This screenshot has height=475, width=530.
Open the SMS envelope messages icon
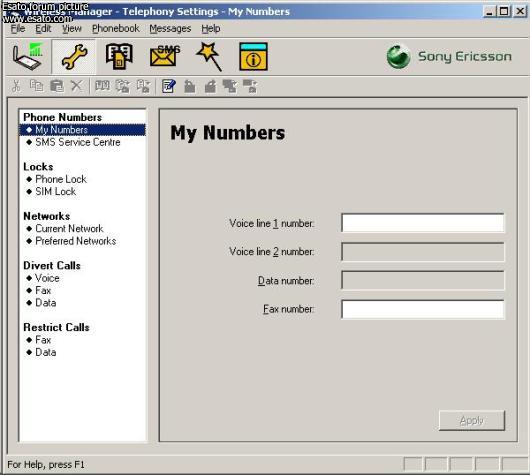pyautogui.click(x=165, y=56)
